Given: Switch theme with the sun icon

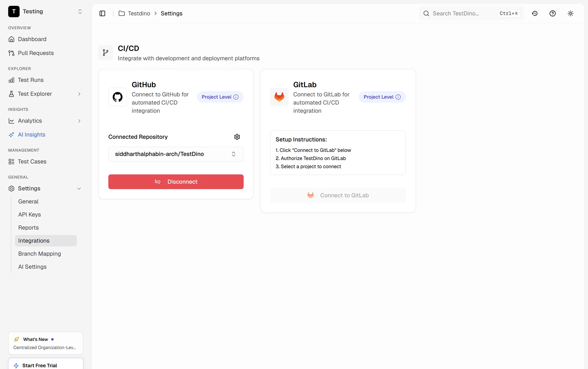Looking at the screenshot, I should pyautogui.click(x=570, y=13).
